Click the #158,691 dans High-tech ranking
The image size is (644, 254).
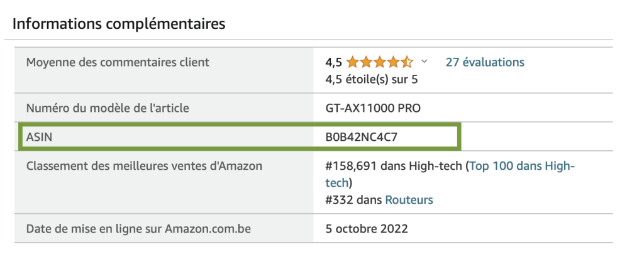click(393, 166)
